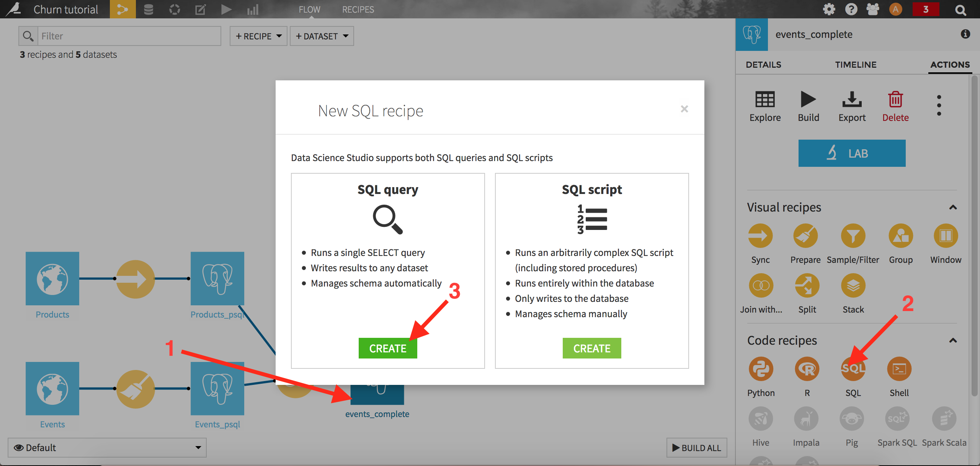980x466 pixels.
Task: Click CREATE under SQL script
Action: coord(592,348)
